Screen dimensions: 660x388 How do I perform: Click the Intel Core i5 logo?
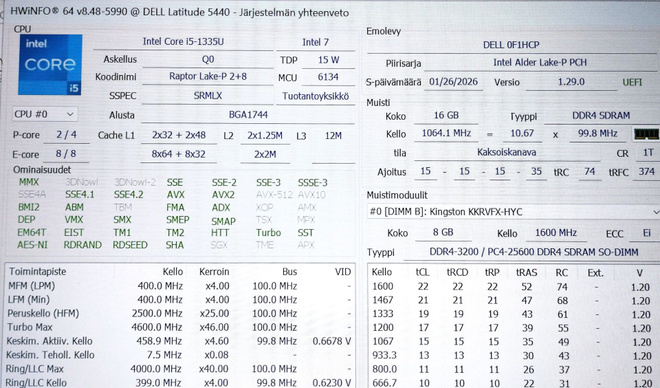click(50, 64)
